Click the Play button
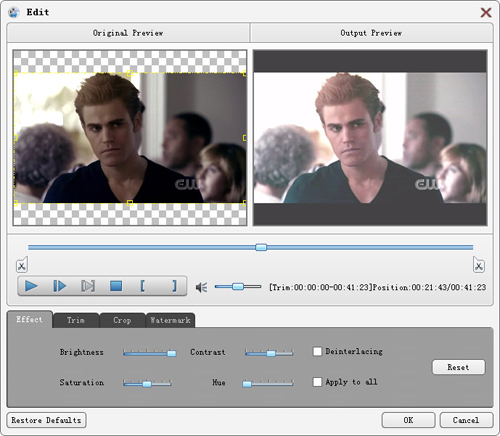Viewport: 500px width, 436px height. point(31,286)
